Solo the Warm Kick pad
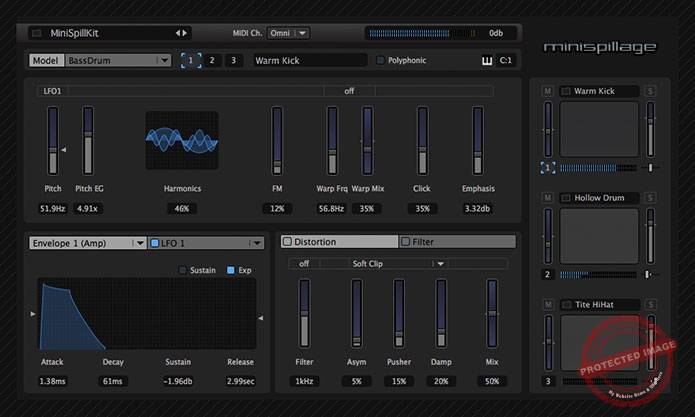695x417 pixels. (x=651, y=91)
